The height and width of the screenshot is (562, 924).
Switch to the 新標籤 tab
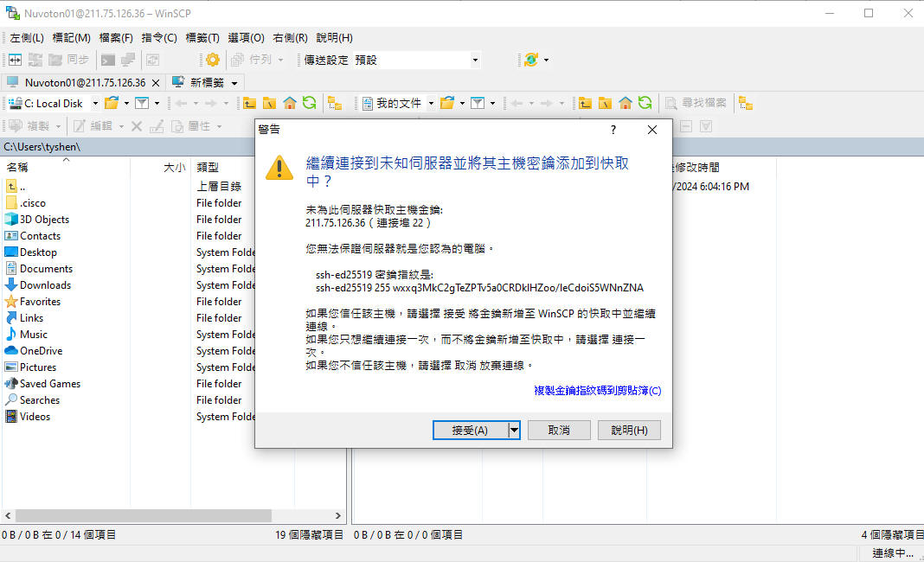(205, 82)
